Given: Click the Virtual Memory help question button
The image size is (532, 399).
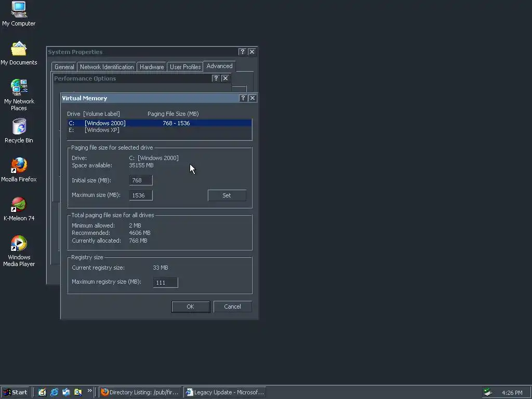Looking at the screenshot, I should (243, 98).
